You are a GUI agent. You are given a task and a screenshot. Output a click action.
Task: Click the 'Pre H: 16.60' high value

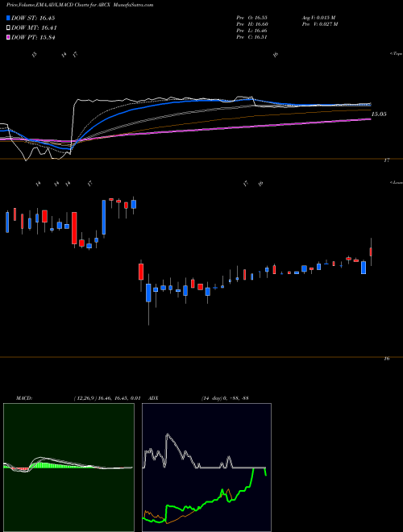click(252, 24)
